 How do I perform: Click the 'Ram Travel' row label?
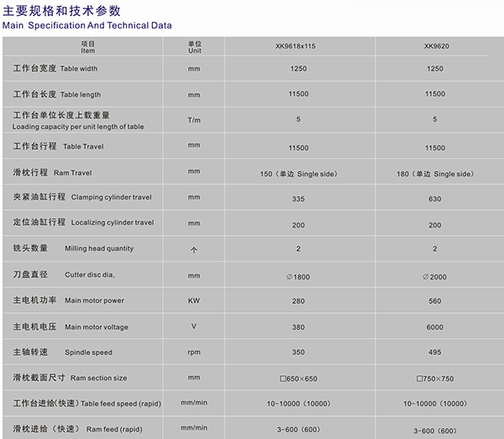[x=72, y=173]
